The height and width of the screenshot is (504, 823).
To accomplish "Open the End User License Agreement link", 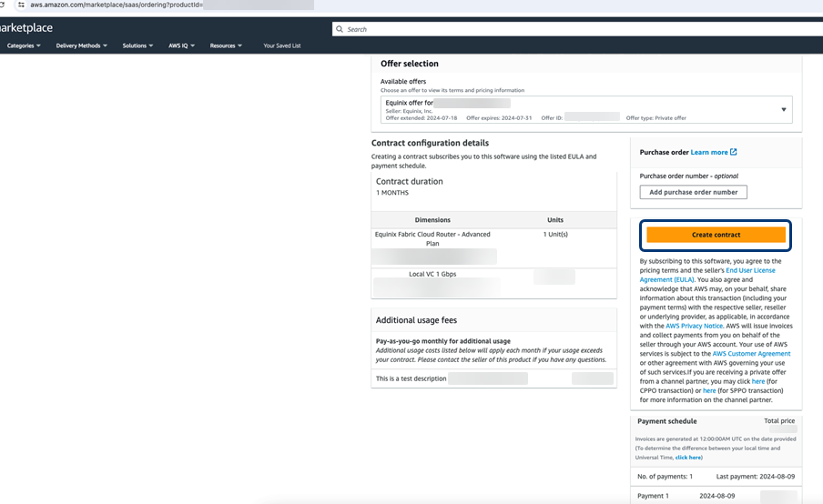I will click(x=707, y=275).
